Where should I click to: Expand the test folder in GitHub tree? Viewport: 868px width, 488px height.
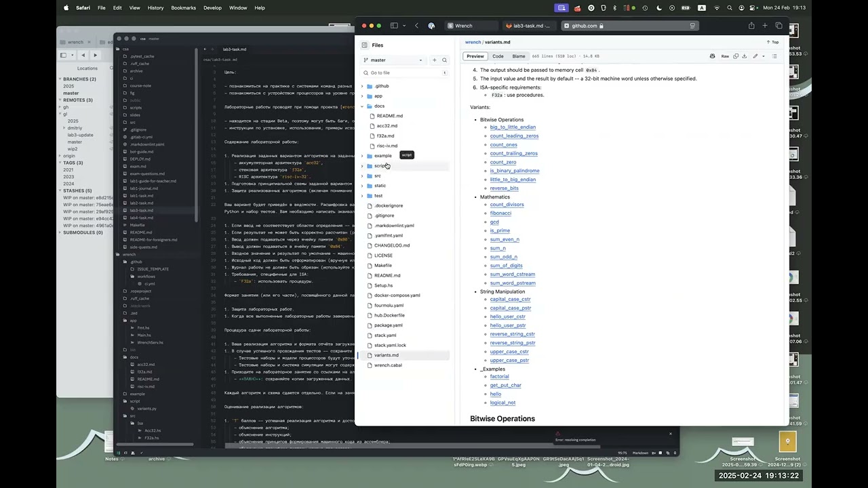(361, 196)
